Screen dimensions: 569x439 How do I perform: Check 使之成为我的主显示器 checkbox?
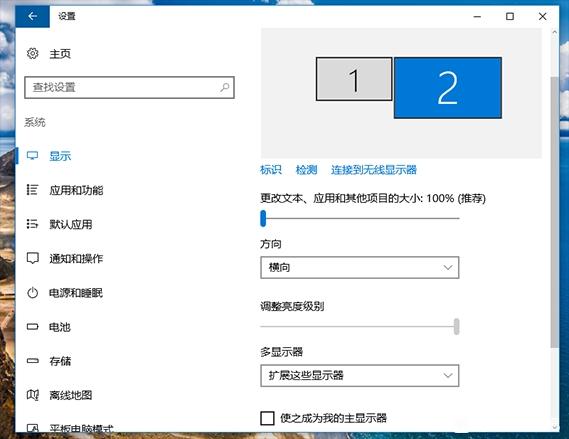267,418
